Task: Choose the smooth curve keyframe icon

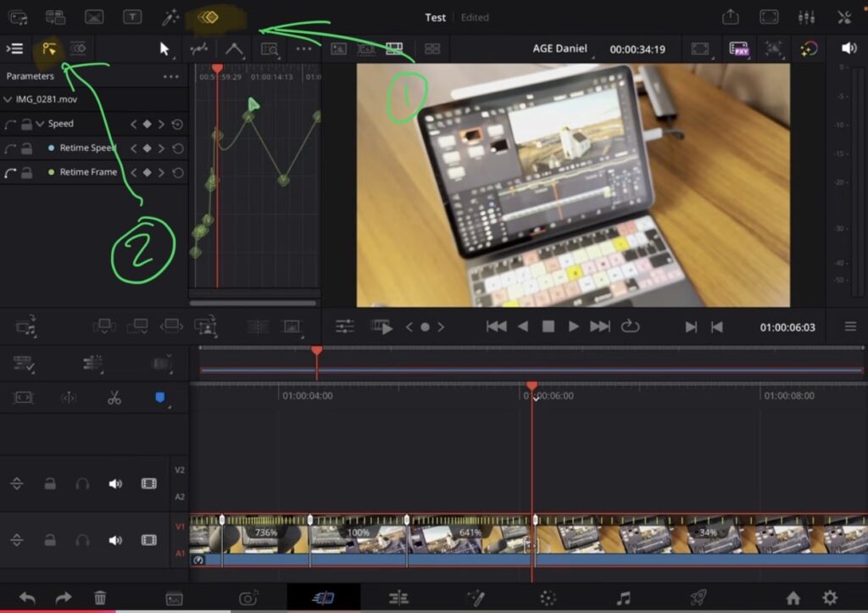Action: click(x=198, y=48)
